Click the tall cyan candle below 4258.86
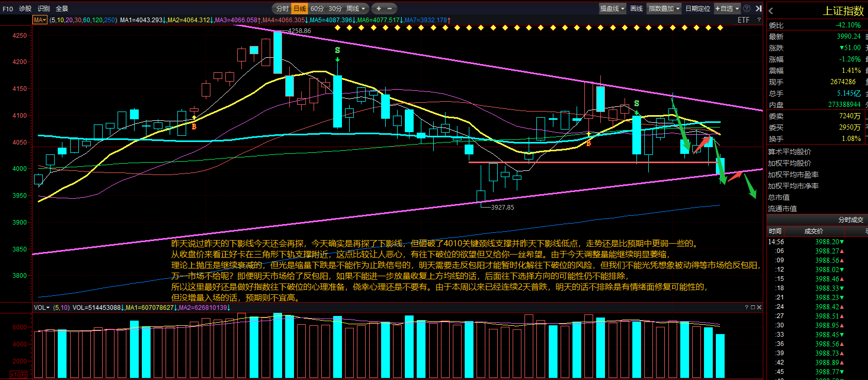This screenshot has width=868, height=380. [278, 52]
